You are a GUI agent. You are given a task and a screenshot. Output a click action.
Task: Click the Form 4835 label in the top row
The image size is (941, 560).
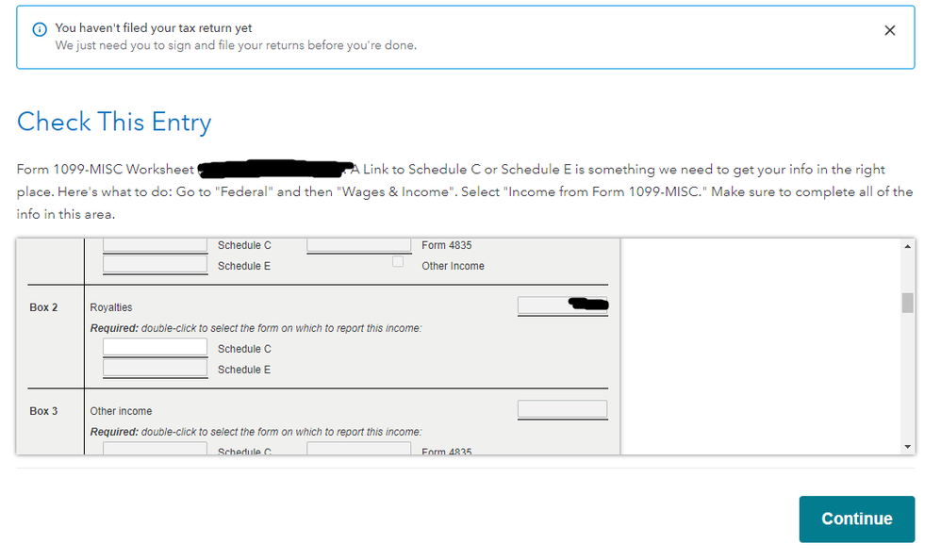[447, 245]
